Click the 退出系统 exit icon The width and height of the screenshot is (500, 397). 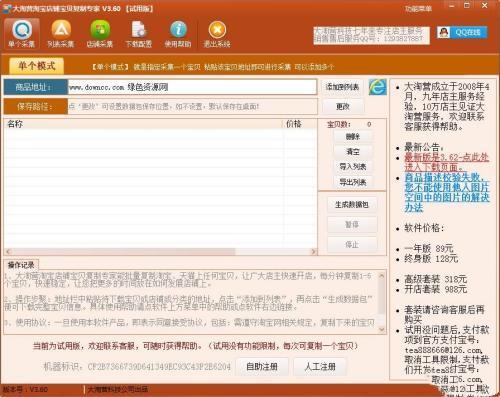(x=217, y=34)
